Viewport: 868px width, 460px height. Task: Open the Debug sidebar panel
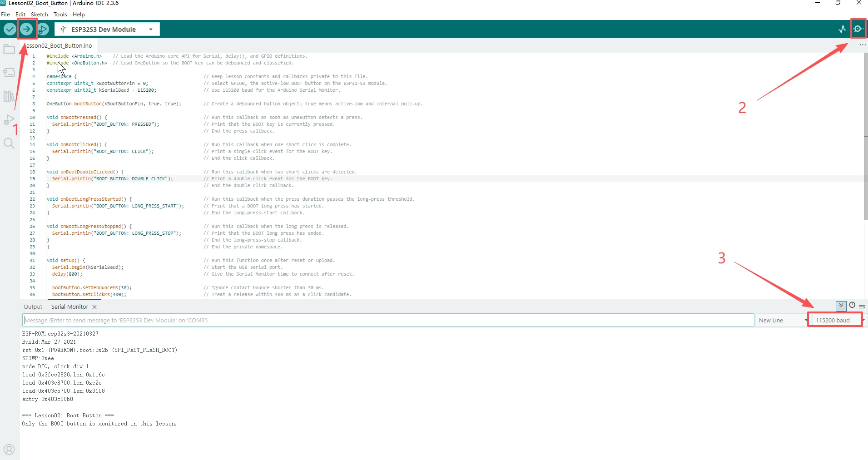(x=9, y=120)
